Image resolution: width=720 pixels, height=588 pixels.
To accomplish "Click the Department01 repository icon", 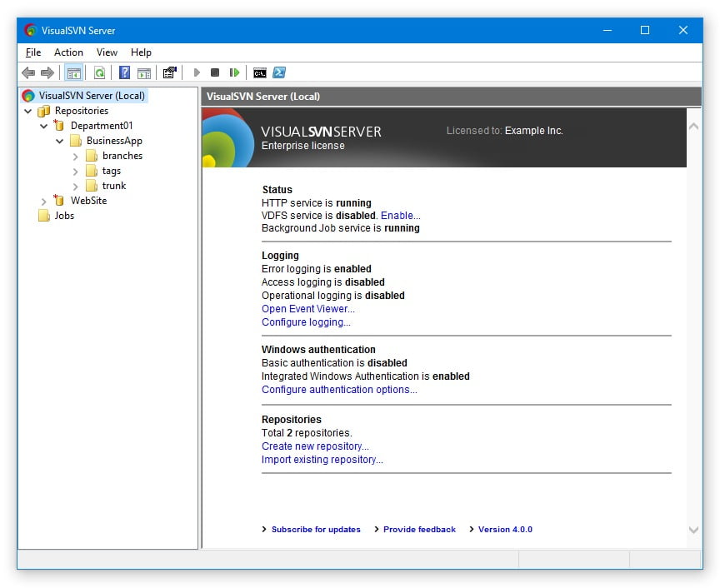I will point(59,125).
